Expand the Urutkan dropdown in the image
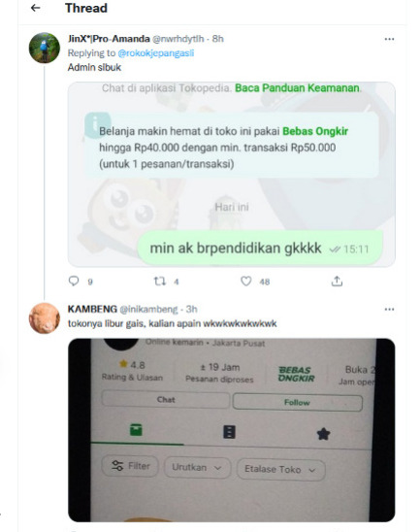Image resolution: width=420 pixels, height=532 pixels. (197, 468)
